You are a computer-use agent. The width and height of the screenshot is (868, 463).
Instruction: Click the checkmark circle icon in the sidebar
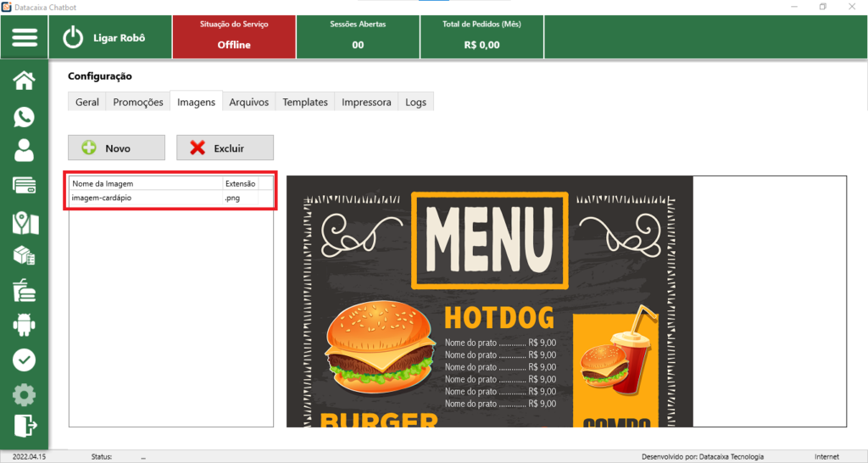(25, 360)
